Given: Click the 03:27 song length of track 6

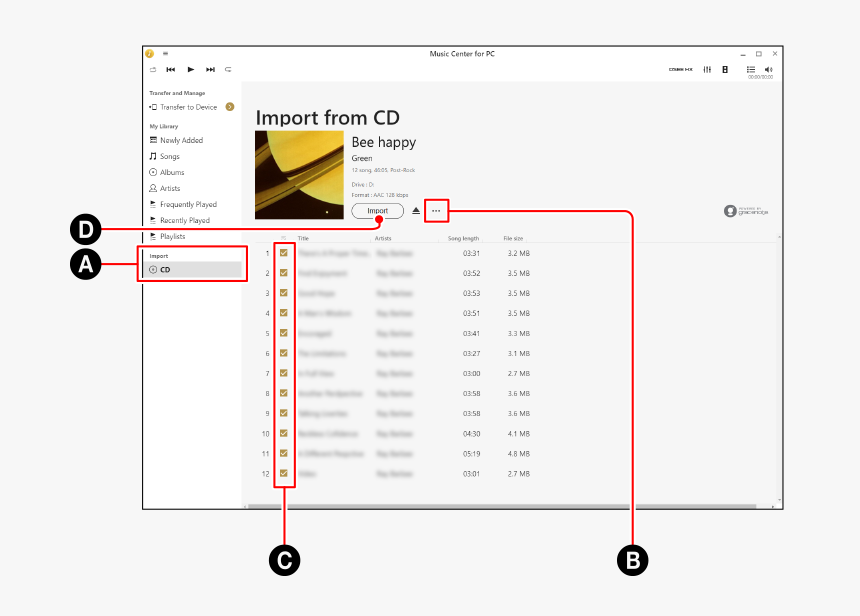Looking at the screenshot, I should coord(471,354).
